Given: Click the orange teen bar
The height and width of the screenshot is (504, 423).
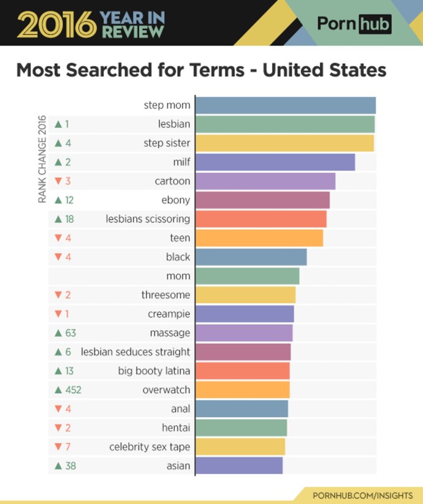Looking at the screenshot, I should click(x=259, y=238).
